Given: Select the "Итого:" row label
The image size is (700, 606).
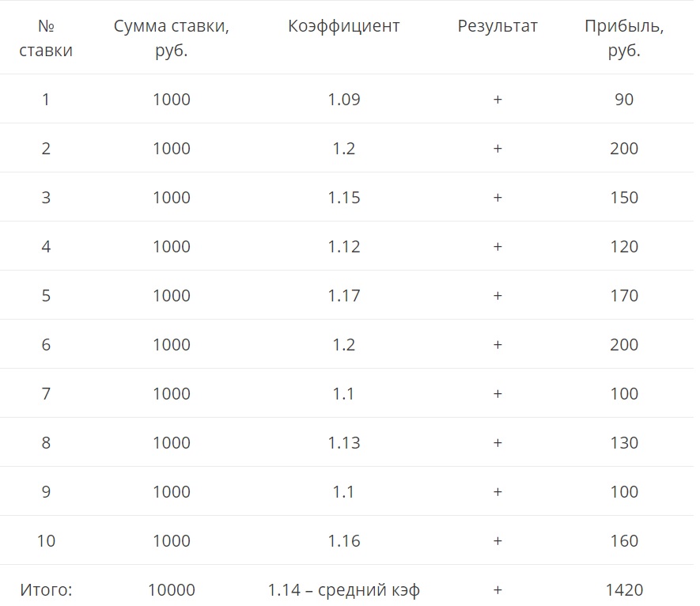Looking at the screenshot, I should coord(46,590).
